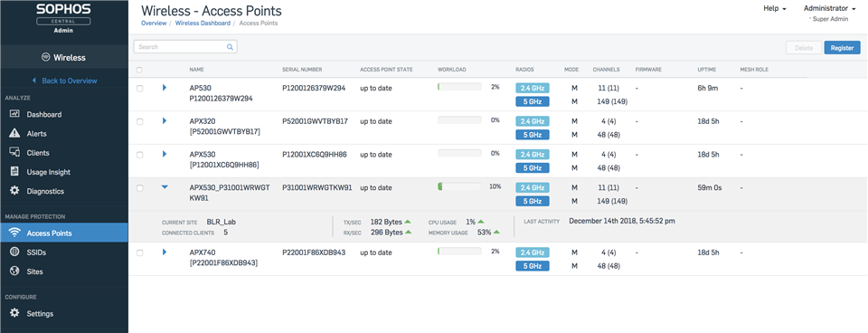Go to Access Points in sidebar
868x333 pixels.
[64, 233]
